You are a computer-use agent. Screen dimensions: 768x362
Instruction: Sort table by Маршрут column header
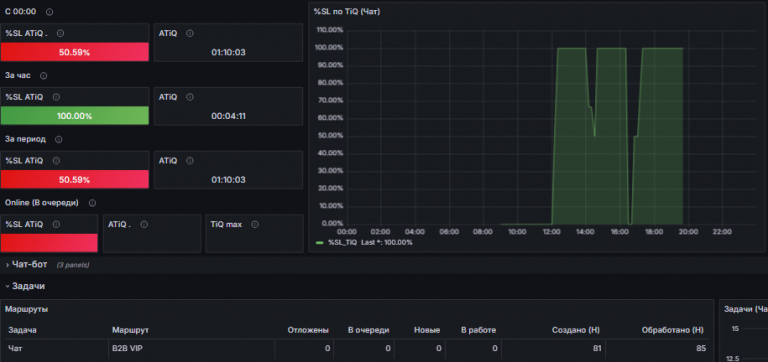(x=130, y=330)
